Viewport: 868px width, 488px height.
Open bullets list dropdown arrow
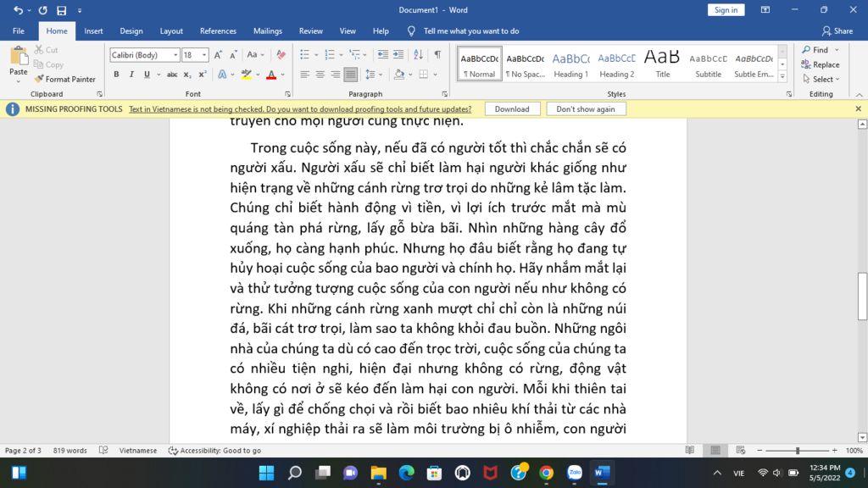click(x=316, y=55)
